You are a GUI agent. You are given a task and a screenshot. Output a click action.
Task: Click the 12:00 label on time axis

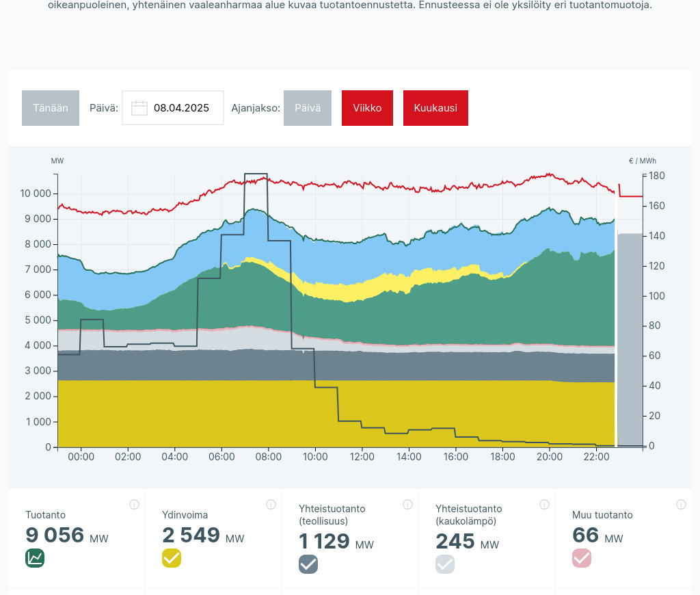(362, 457)
